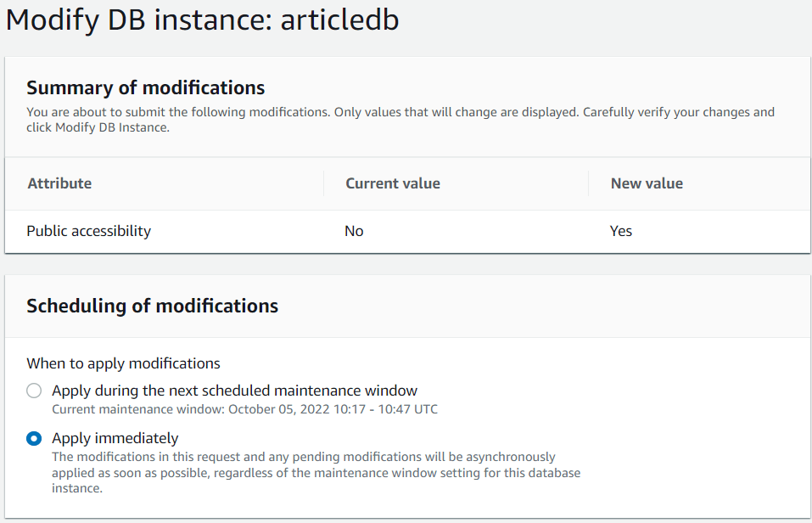
Task: Select the next scheduled maintenance window radio button
Action: click(34, 391)
